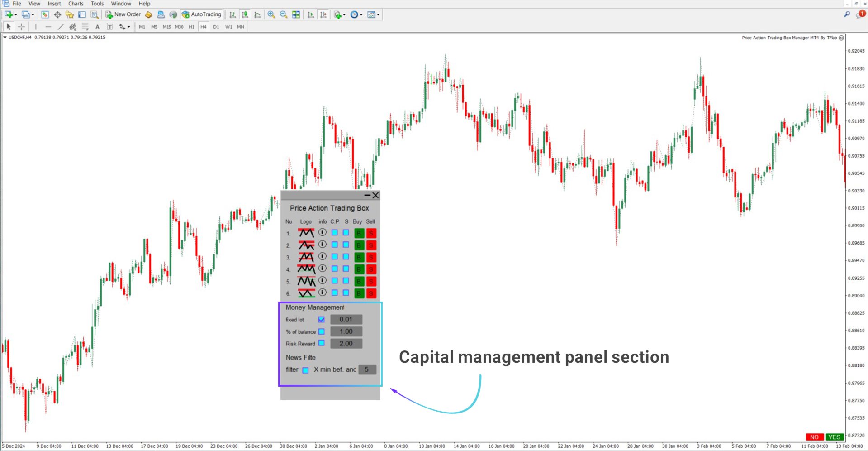Click the AutoTrading button
The width and height of the screenshot is (868, 451).
tap(202, 14)
